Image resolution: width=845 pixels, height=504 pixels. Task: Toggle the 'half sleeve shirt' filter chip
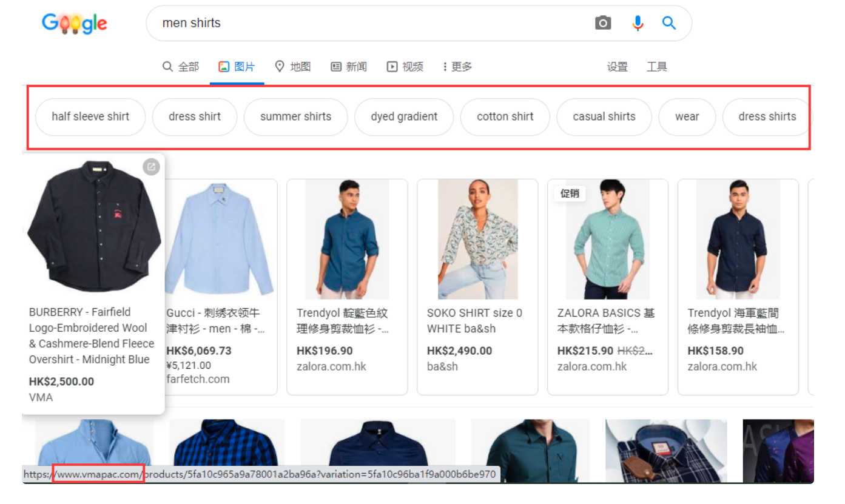tap(90, 116)
